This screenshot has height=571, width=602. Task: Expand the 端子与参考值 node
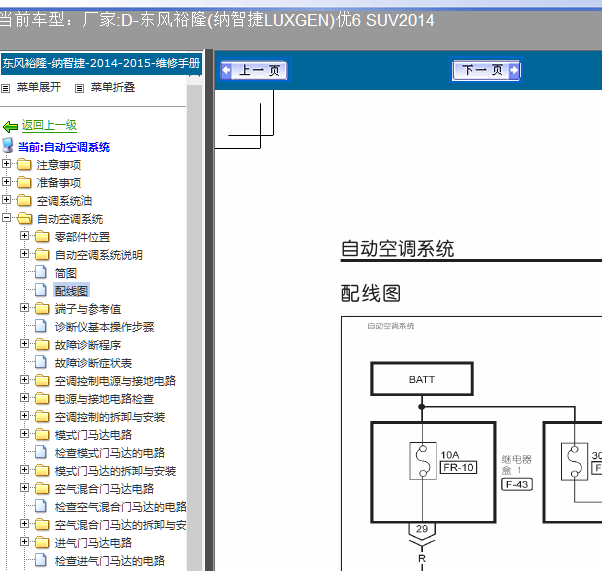(24, 308)
